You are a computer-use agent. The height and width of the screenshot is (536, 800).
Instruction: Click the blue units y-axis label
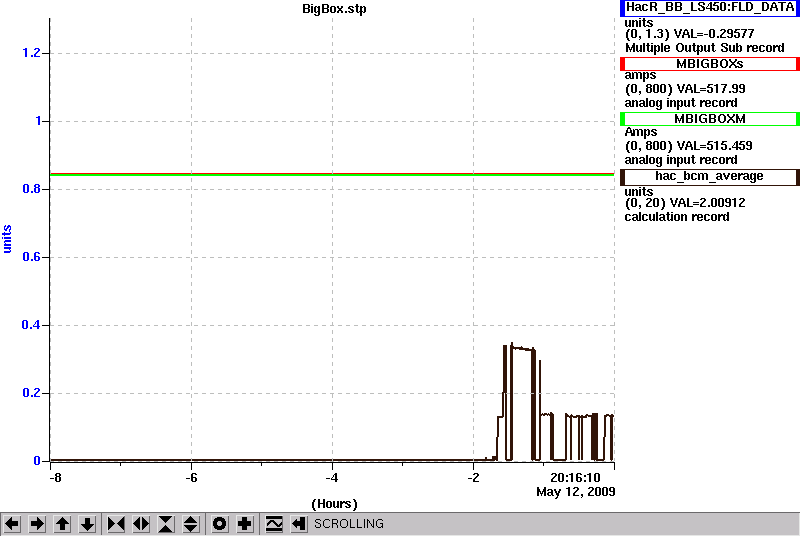pyautogui.click(x=7, y=239)
